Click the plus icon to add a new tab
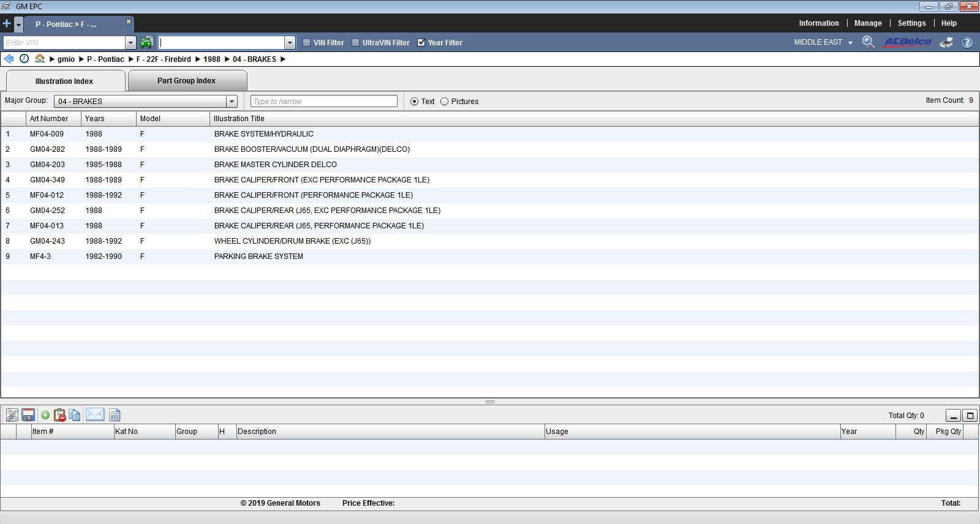This screenshot has height=524, width=980. (7, 24)
